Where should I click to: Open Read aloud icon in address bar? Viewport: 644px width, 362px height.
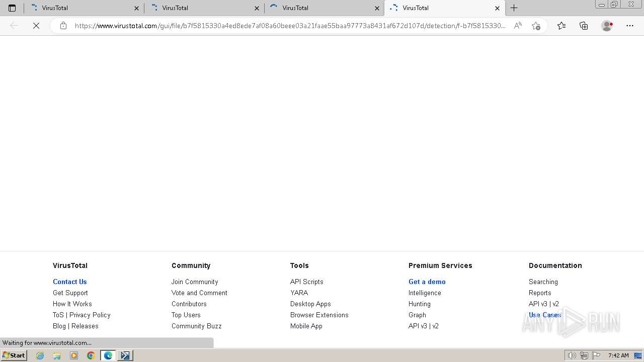tap(518, 26)
